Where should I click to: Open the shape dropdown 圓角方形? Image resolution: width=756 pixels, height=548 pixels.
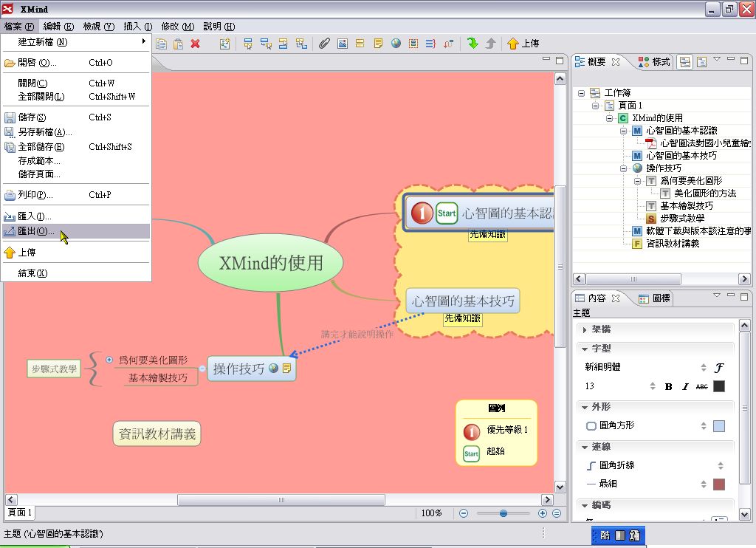pos(645,426)
